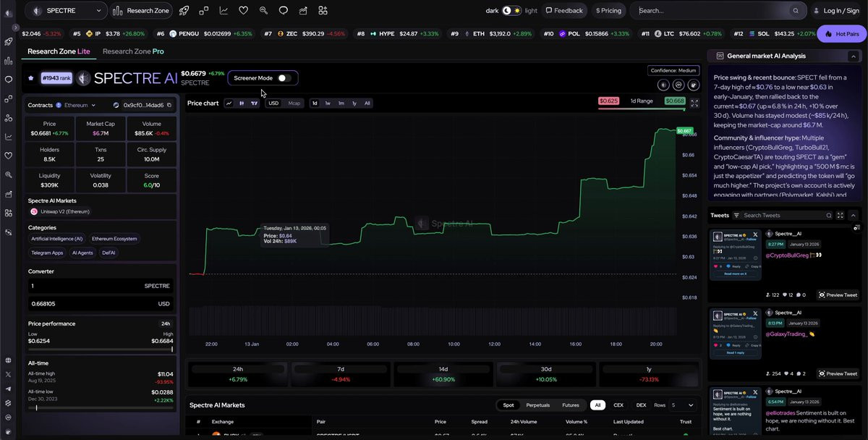Toggle Screener Mode switch

pyautogui.click(x=284, y=78)
